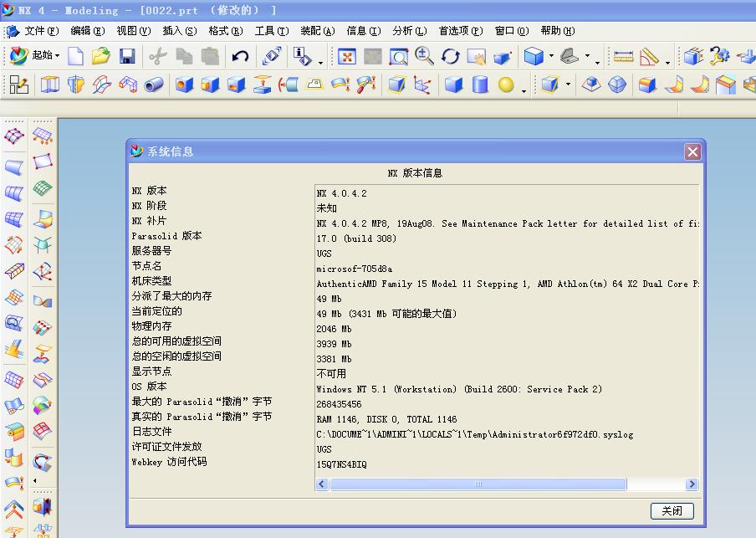
Task: Click the perspective view cube icon
Action: pos(503,56)
